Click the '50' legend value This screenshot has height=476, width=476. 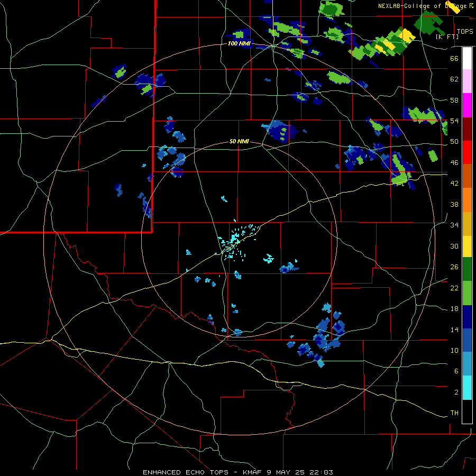click(454, 142)
